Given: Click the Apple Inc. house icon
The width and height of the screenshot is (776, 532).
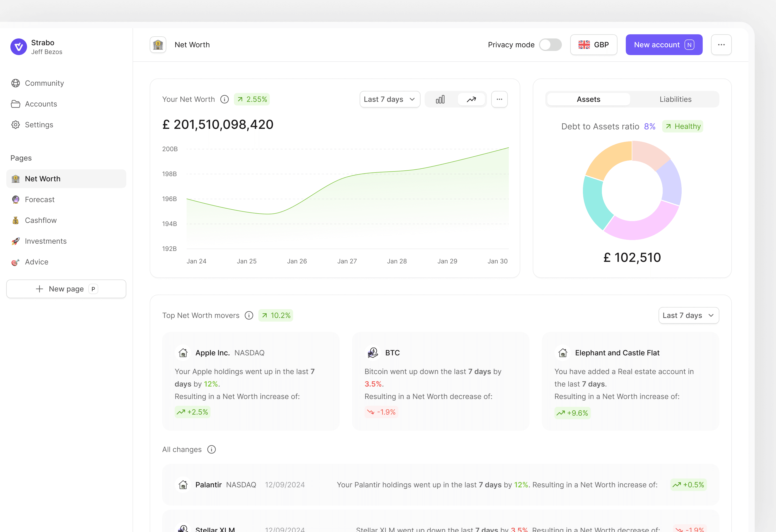Looking at the screenshot, I should pos(183,353).
